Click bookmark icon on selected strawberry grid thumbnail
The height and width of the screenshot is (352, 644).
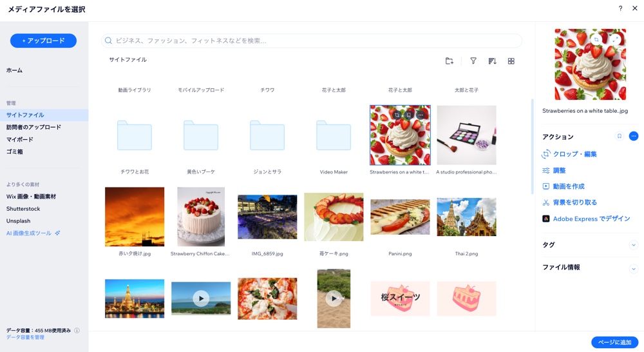tap(408, 115)
